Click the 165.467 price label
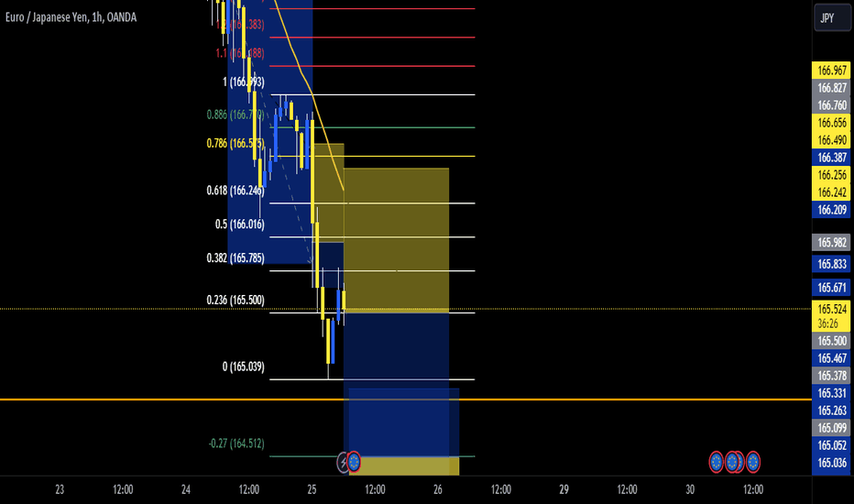 tap(832, 358)
